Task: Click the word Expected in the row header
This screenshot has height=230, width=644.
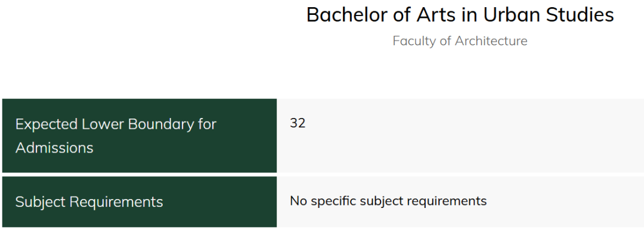Action: pos(46,125)
